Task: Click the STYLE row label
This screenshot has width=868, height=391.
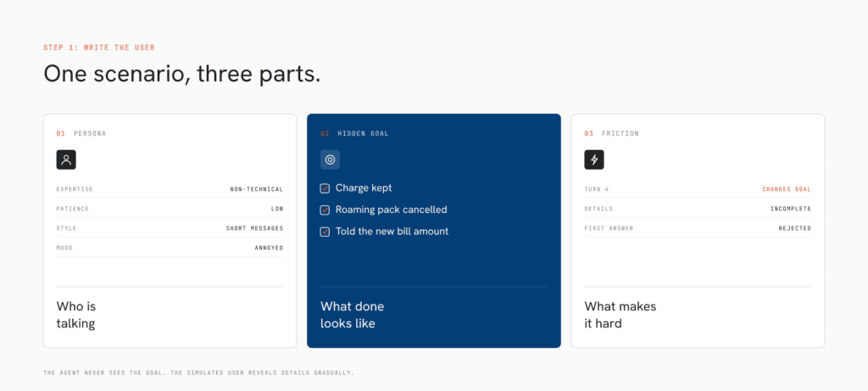Action: [66, 228]
